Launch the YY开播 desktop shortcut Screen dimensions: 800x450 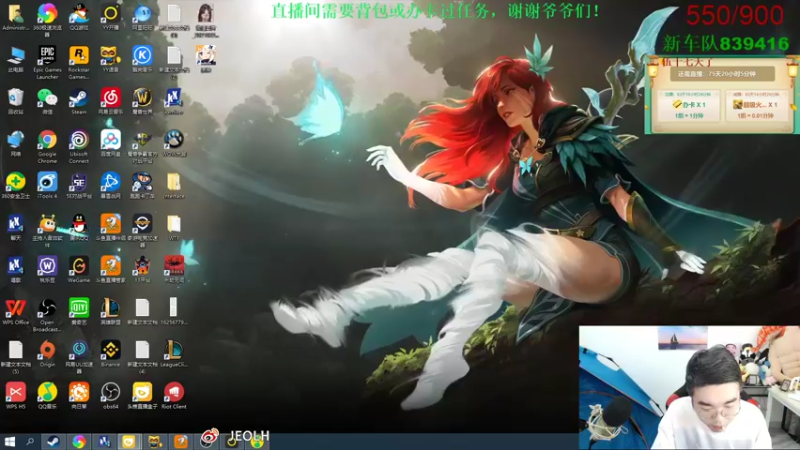point(110,16)
